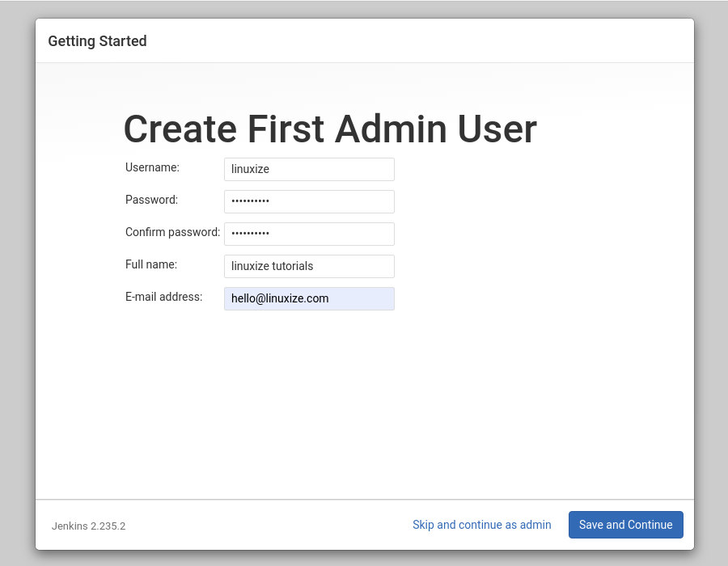Screen dimensions: 728x566
Task: Click the E-mail address label
Action: [164, 297]
